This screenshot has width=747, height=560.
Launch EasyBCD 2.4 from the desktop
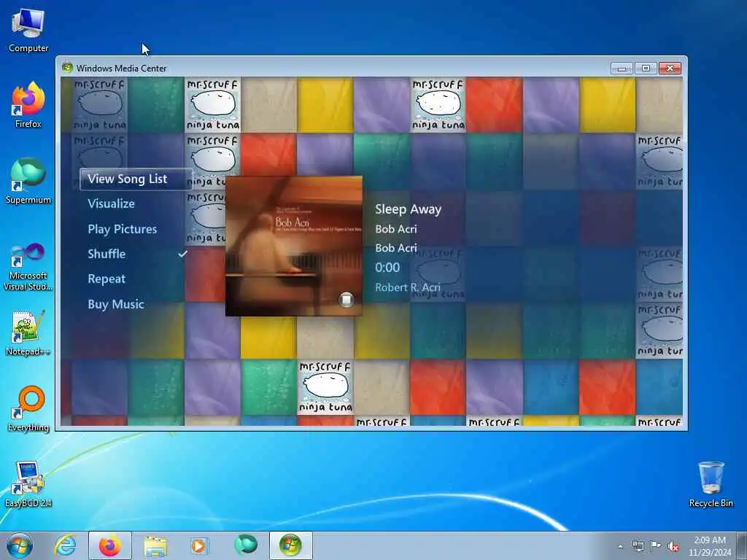click(28, 484)
